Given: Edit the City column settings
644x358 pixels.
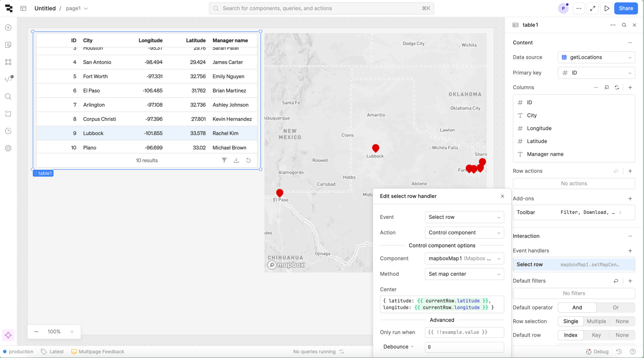Looking at the screenshot, I should (574, 115).
